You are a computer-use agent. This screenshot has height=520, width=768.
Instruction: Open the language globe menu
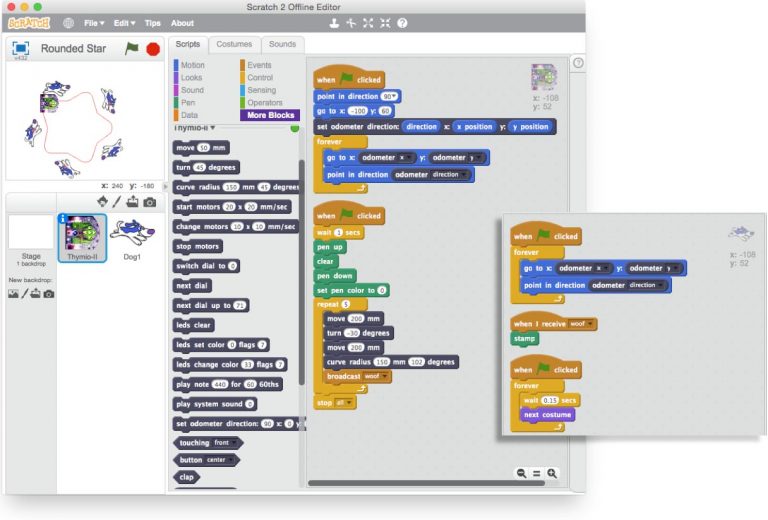click(x=68, y=22)
